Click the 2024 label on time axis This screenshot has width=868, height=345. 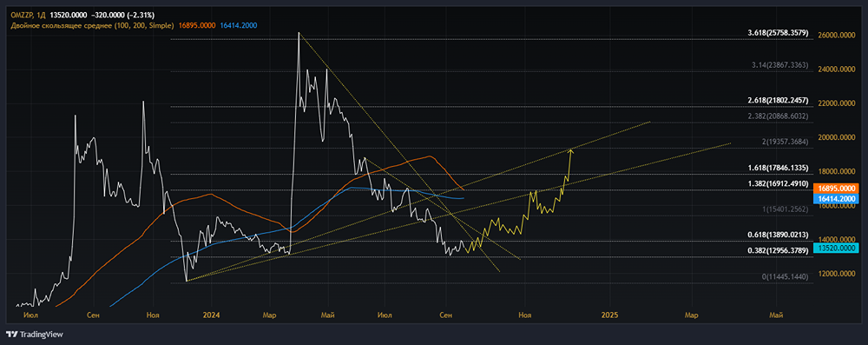pyautogui.click(x=212, y=315)
